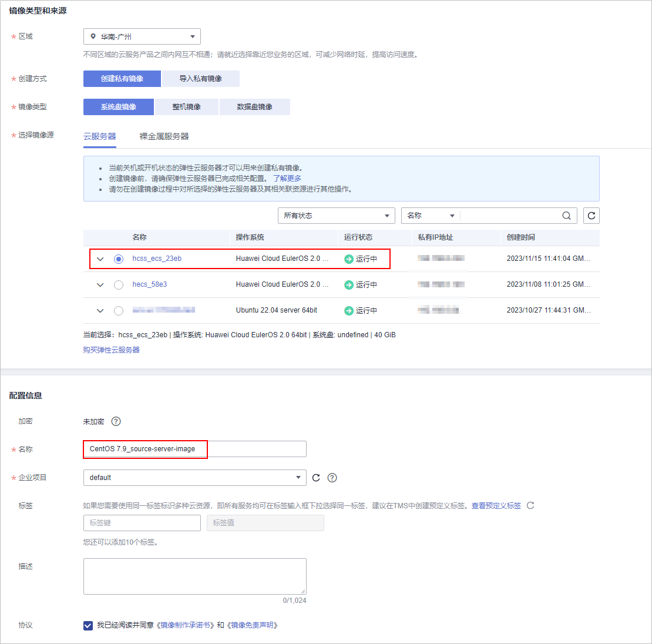Expand the hcss_ecs_23eb row details

tap(100, 259)
